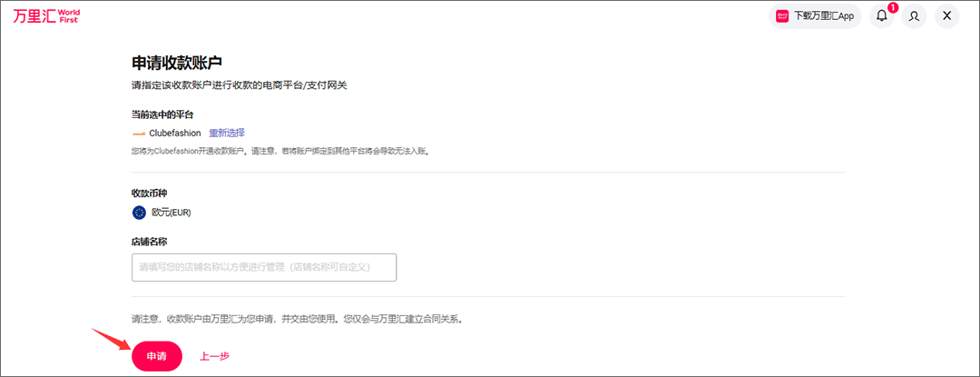The height and width of the screenshot is (377, 980).
Task: Go back via the 上一步 link
Action: (x=215, y=356)
